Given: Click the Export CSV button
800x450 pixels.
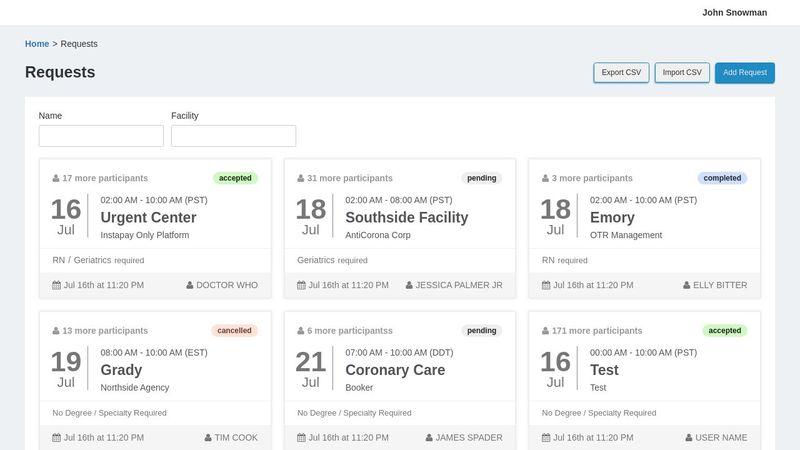Looking at the screenshot, I should tap(621, 73).
